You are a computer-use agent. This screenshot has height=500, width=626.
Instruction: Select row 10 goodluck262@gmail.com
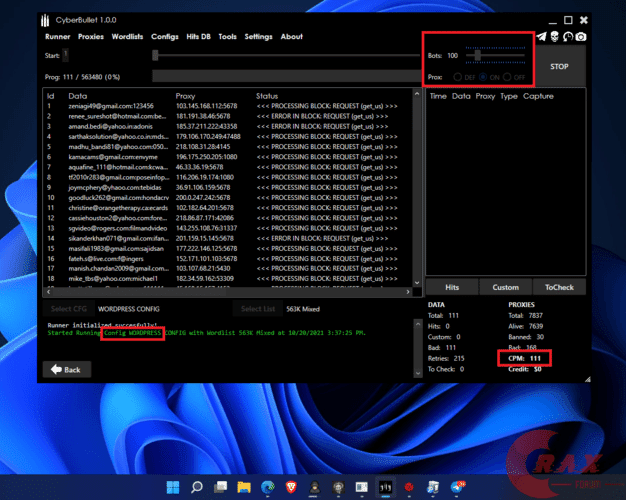(x=228, y=198)
